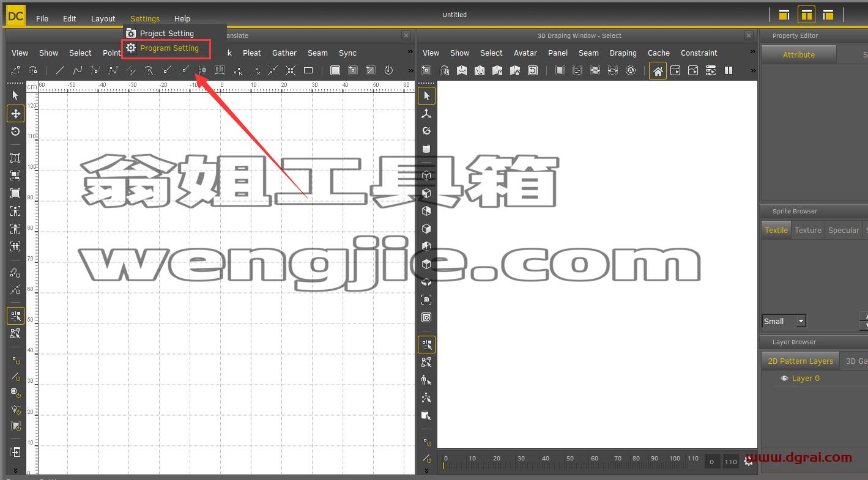Expand more tools at bottom of 3D sidebar

(x=426, y=471)
